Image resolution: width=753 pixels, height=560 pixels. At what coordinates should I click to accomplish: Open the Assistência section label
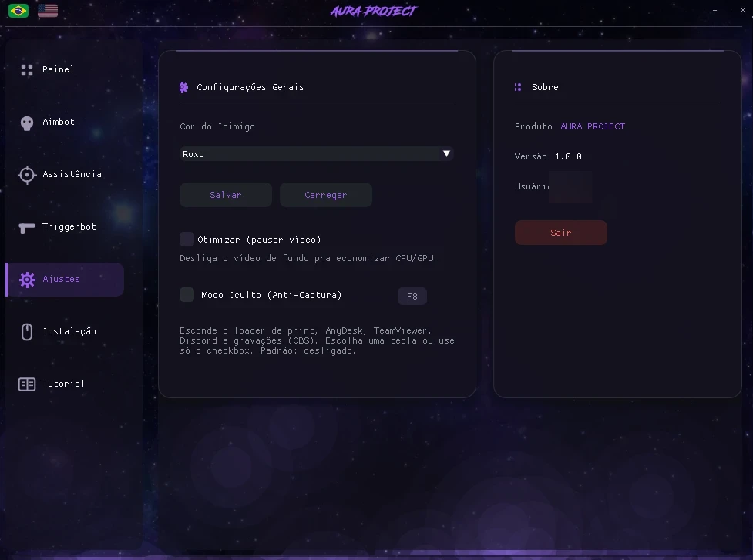72,174
